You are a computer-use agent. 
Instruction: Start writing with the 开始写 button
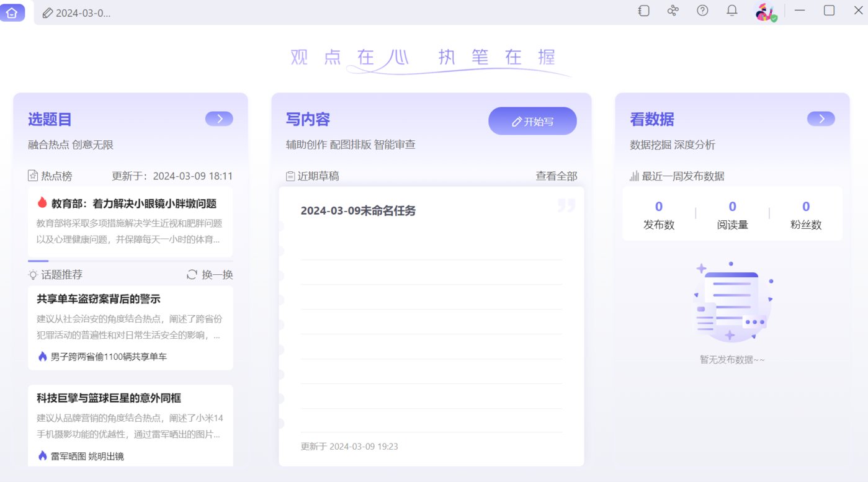(532, 121)
